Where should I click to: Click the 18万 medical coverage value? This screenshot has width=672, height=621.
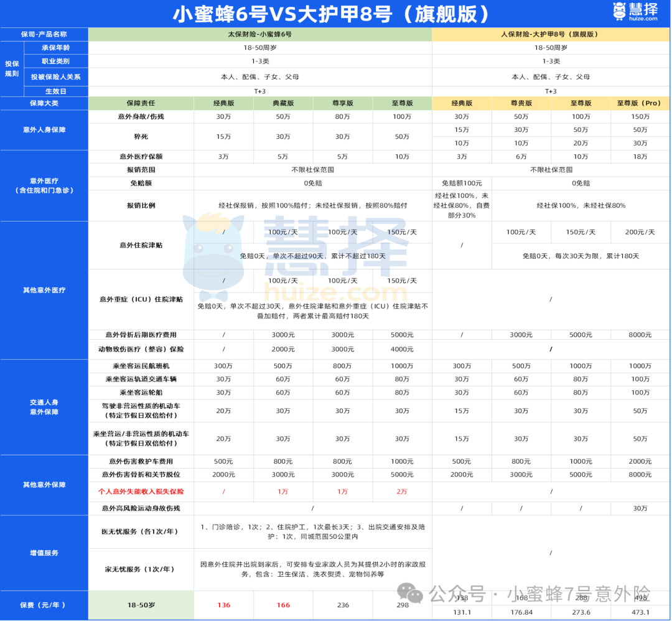click(640, 157)
